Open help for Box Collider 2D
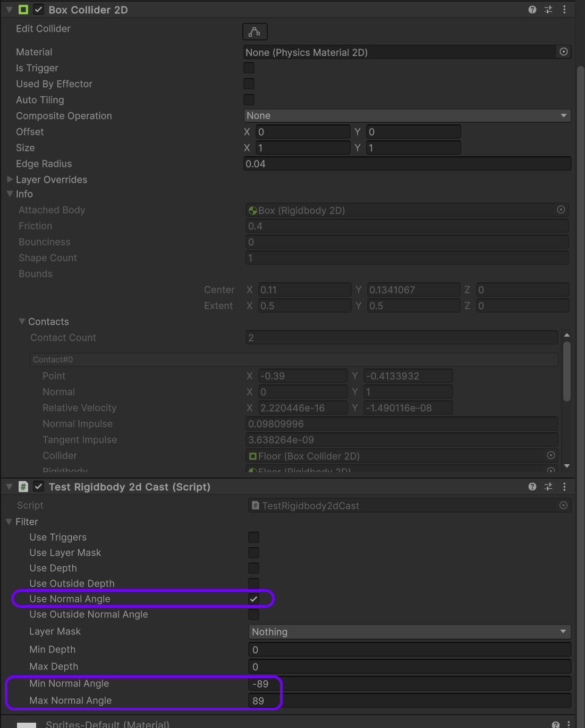Image resolution: width=585 pixels, height=728 pixels. (532, 9)
